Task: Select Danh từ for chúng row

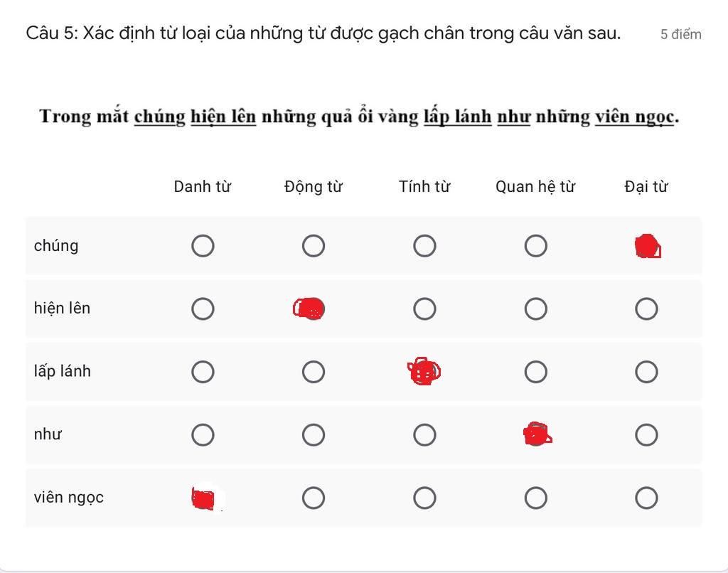Action: pyautogui.click(x=203, y=246)
